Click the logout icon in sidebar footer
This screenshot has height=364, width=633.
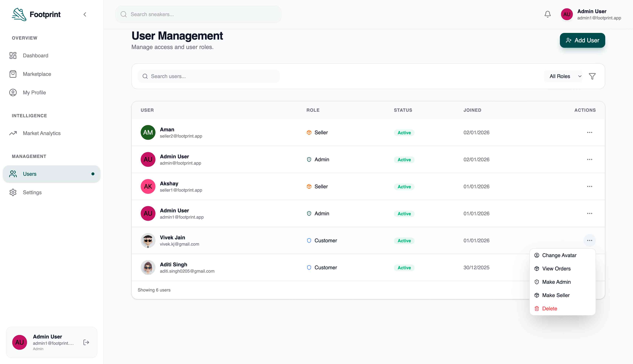pos(86,342)
